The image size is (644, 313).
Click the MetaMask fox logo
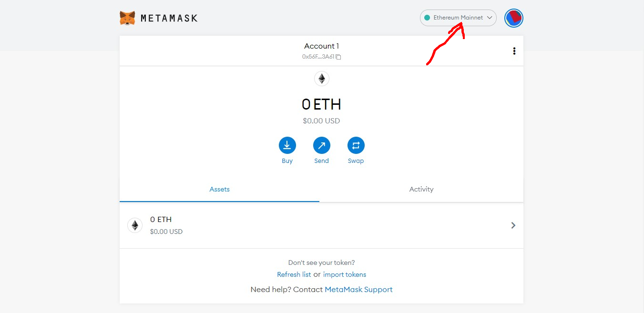[127, 18]
